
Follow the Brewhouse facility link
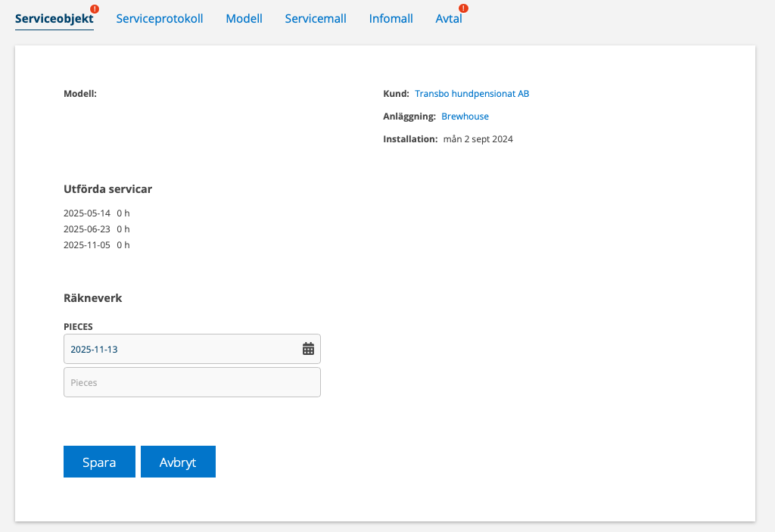465,117
